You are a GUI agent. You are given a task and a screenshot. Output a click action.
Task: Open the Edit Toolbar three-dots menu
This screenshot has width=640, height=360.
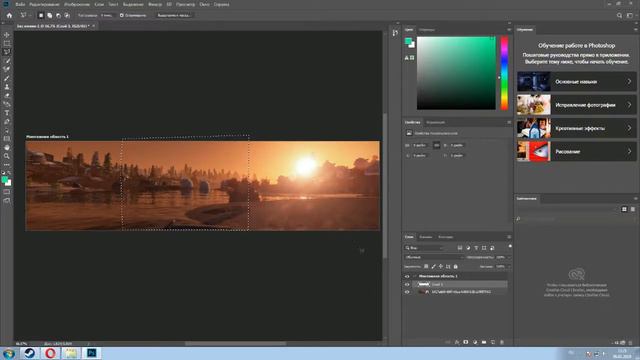7,164
